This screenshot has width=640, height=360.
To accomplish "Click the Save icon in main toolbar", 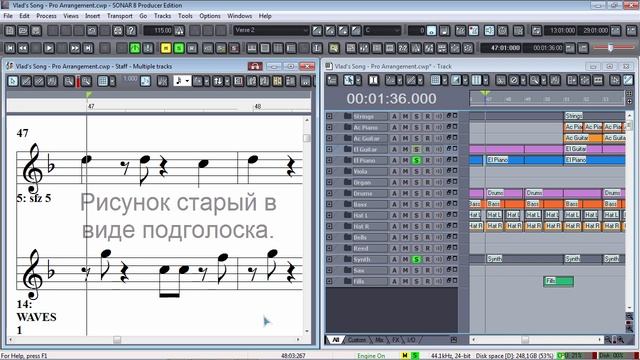I will coord(36,31).
